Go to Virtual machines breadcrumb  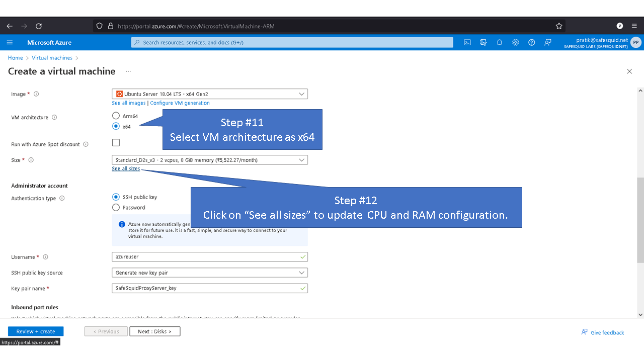pyautogui.click(x=52, y=58)
